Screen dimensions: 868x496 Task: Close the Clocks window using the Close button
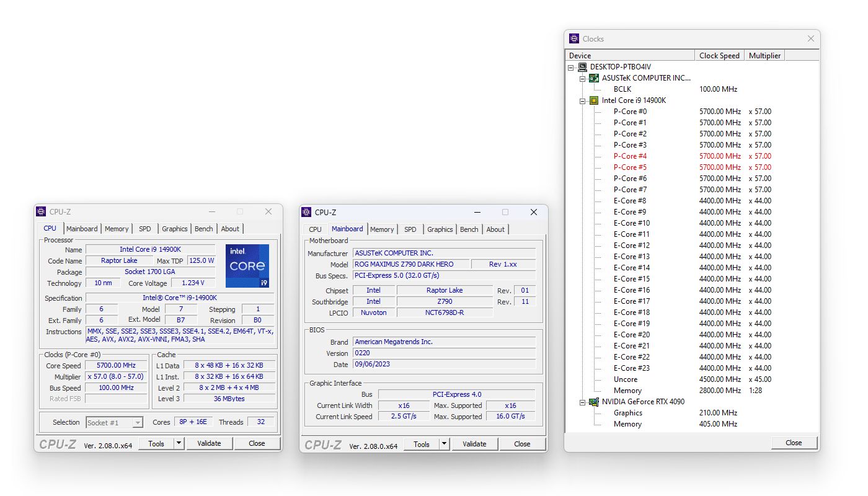click(x=794, y=443)
